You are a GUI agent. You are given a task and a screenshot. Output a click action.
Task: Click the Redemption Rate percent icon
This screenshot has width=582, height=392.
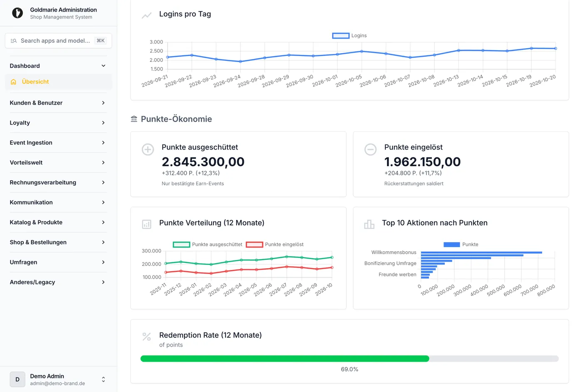[146, 336]
